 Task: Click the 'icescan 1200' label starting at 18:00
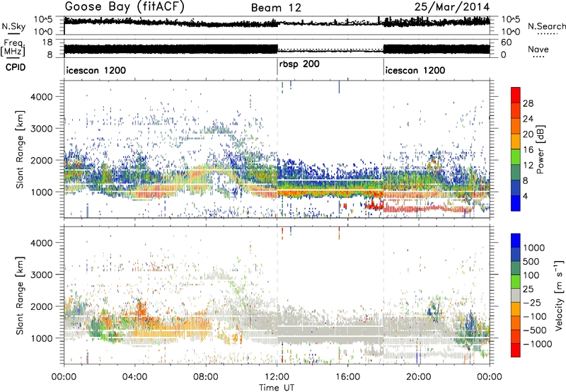(x=415, y=70)
